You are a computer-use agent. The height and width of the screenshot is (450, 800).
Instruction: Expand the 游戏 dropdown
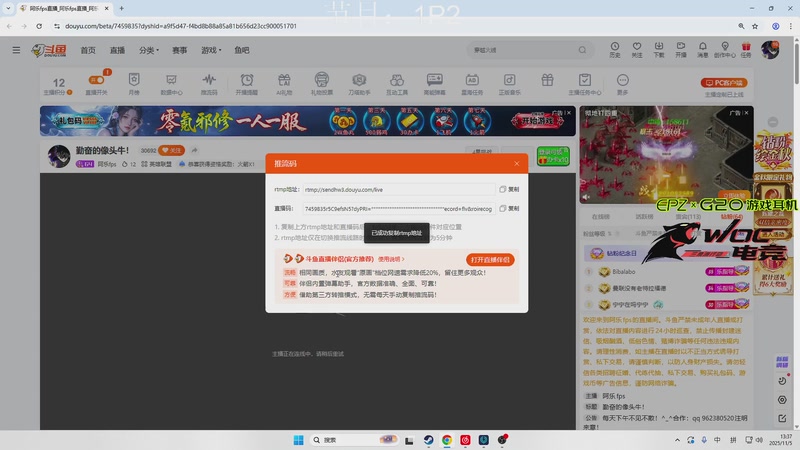pos(211,50)
